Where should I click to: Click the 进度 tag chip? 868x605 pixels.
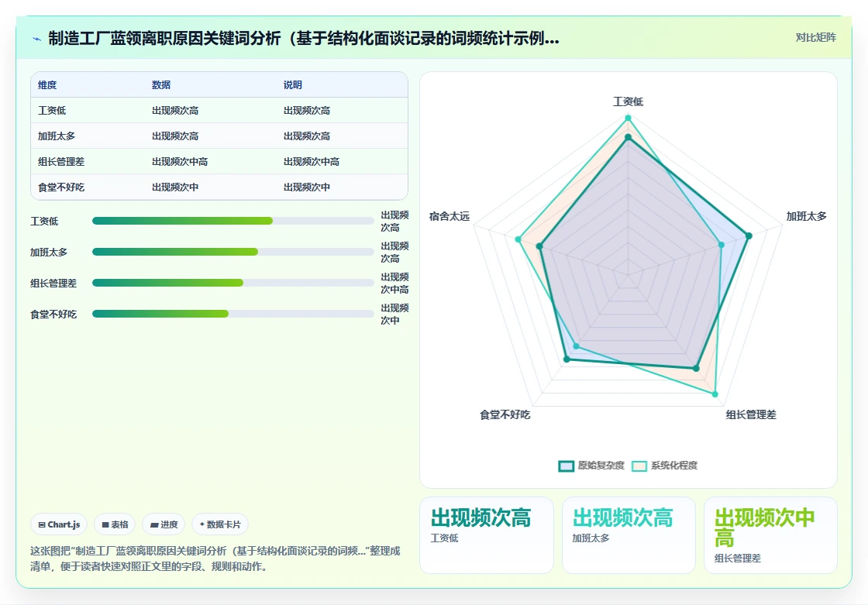(x=164, y=524)
